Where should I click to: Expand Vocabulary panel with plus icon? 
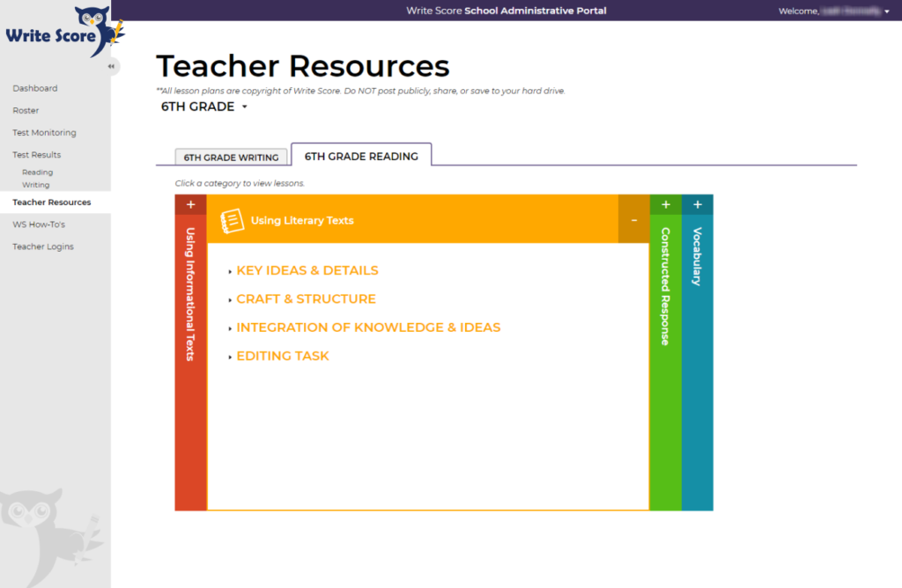pyautogui.click(x=698, y=204)
